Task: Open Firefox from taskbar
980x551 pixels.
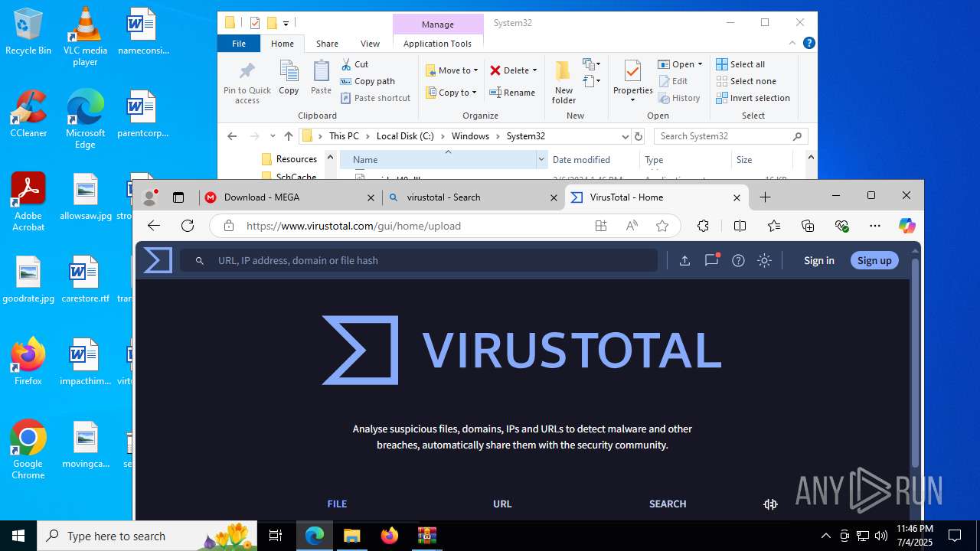Action: [x=390, y=536]
